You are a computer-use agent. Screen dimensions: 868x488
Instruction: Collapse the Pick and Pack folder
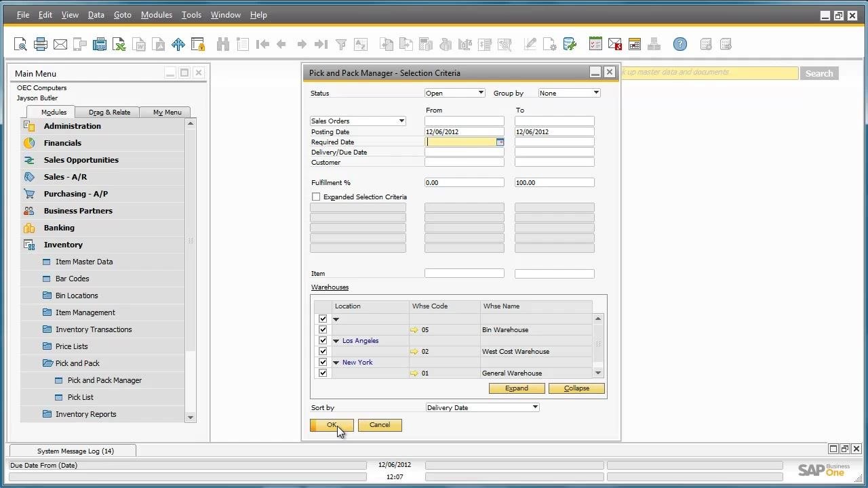click(47, 363)
